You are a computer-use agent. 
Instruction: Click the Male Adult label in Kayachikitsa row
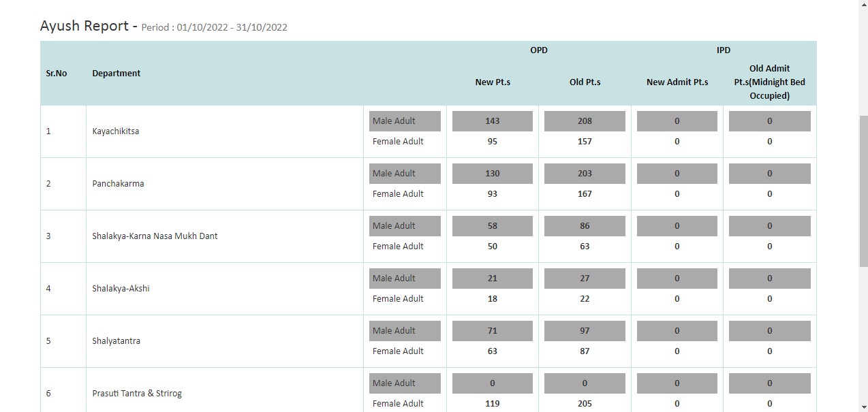(x=405, y=121)
